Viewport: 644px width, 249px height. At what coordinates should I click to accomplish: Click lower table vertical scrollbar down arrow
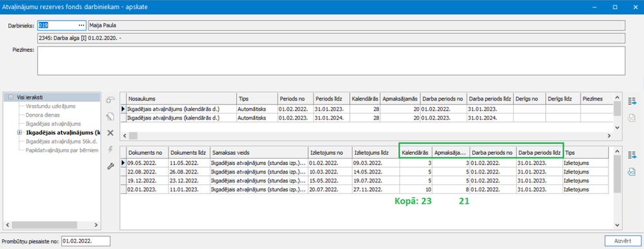(616, 224)
